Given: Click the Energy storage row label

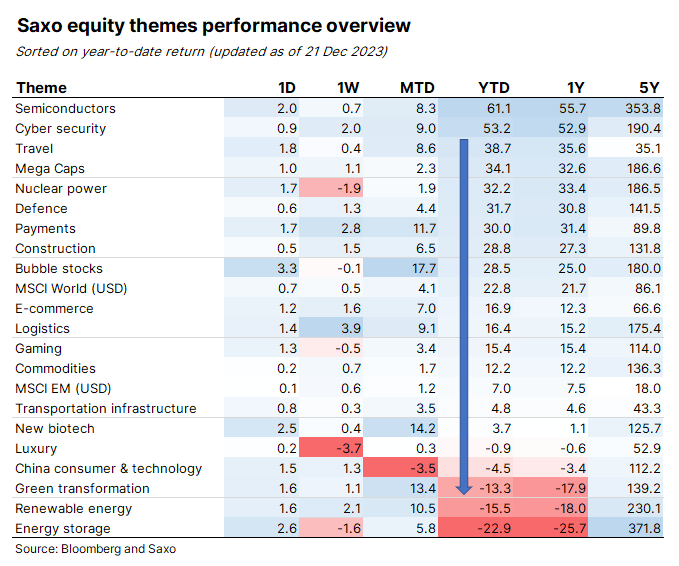Looking at the screenshot, I should click(62, 528).
